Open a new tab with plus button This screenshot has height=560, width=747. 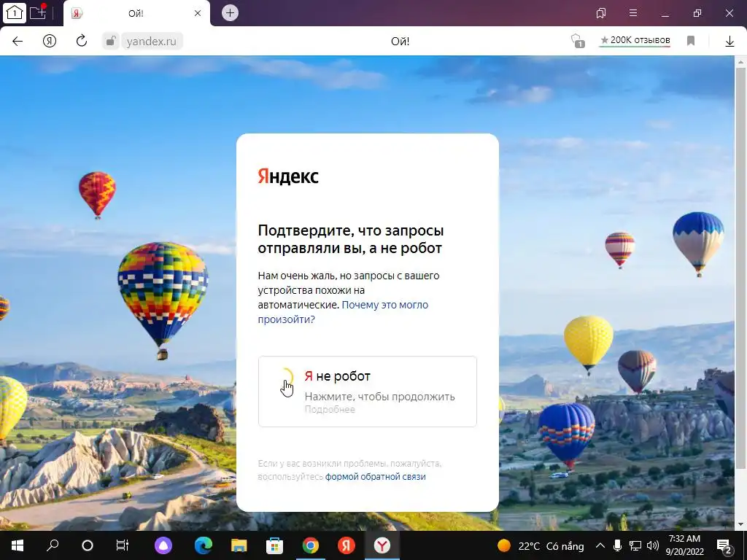(230, 13)
